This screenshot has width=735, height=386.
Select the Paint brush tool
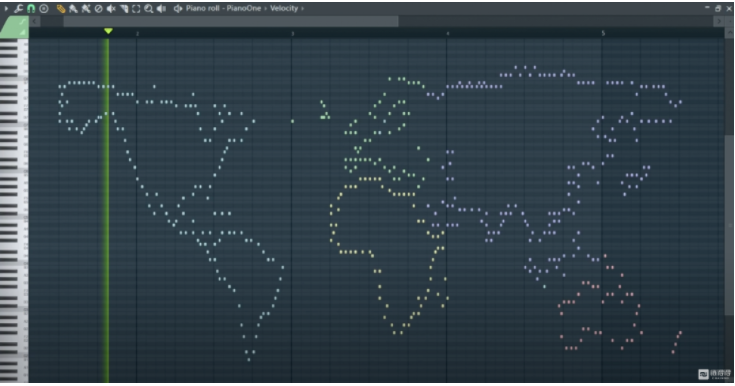(73, 8)
